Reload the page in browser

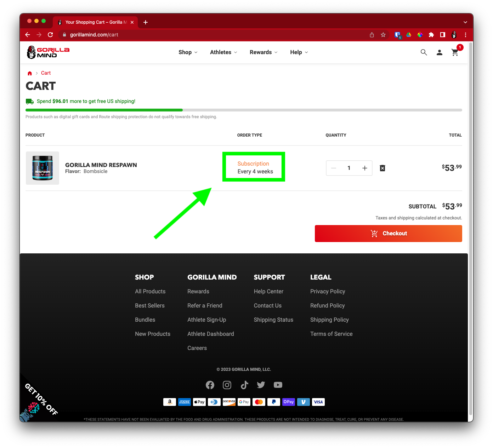point(50,35)
